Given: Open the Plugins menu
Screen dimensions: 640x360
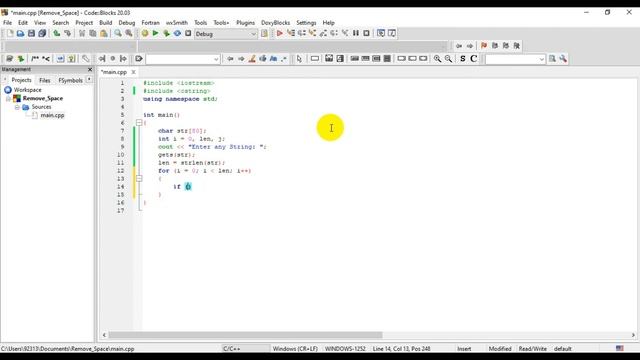Looking at the screenshot, I should tap(245, 23).
